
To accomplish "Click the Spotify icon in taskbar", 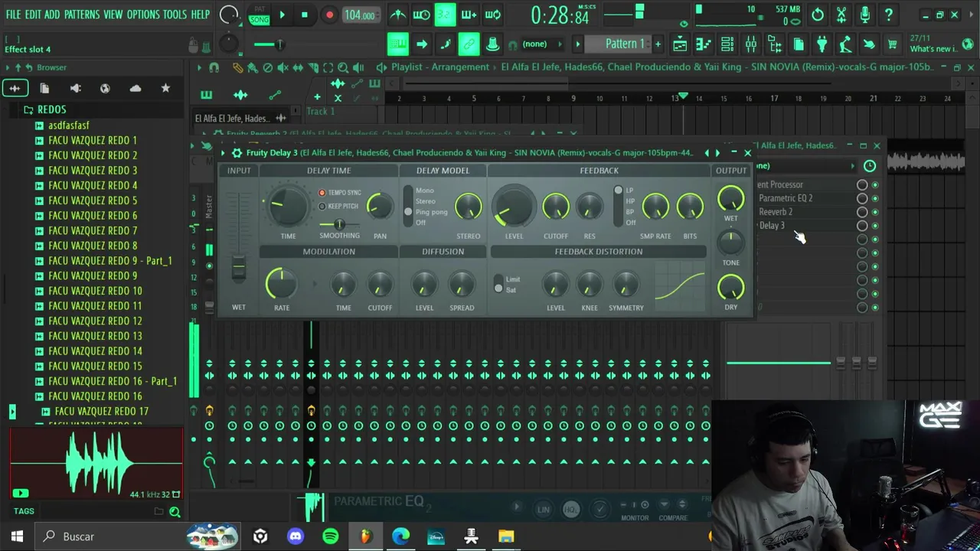I will click(x=331, y=536).
